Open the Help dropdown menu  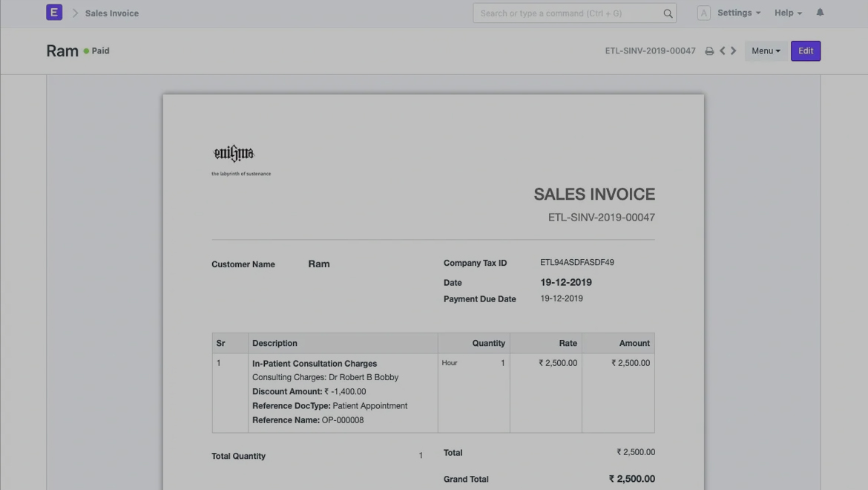click(x=788, y=13)
